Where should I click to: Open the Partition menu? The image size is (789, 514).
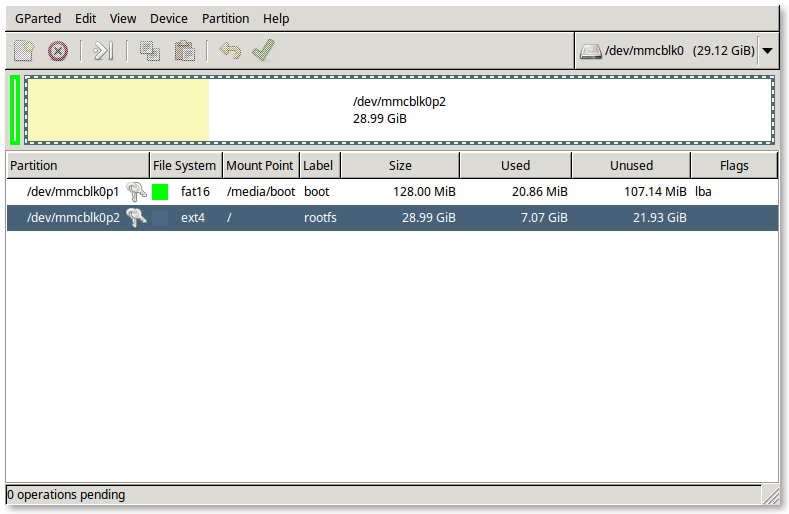(225, 19)
